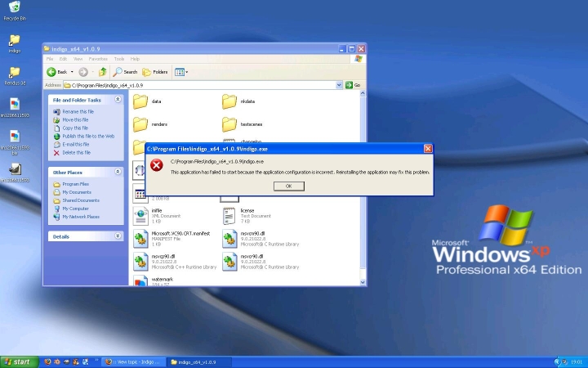Open My Network Places link

tap(81, 217)
